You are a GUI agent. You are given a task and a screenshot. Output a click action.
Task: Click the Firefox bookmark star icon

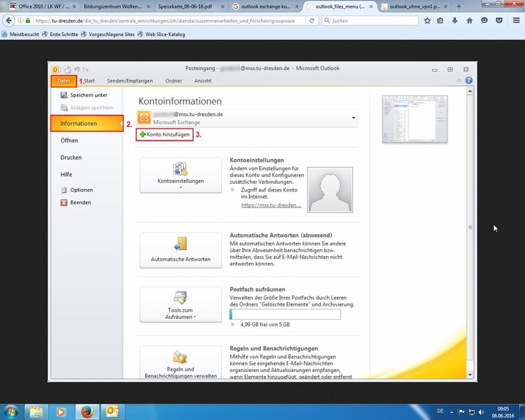point(427,20)
